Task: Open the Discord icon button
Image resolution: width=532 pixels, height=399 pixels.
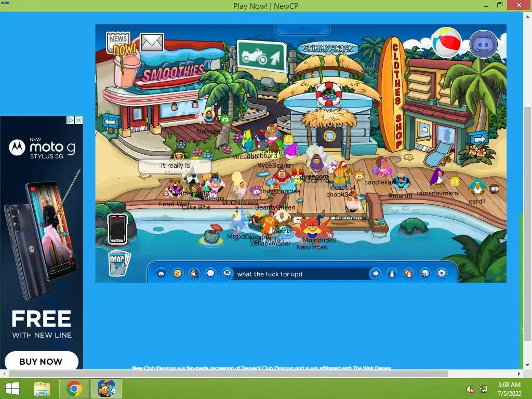Action: pyautogui.click(x=483, y=45)
